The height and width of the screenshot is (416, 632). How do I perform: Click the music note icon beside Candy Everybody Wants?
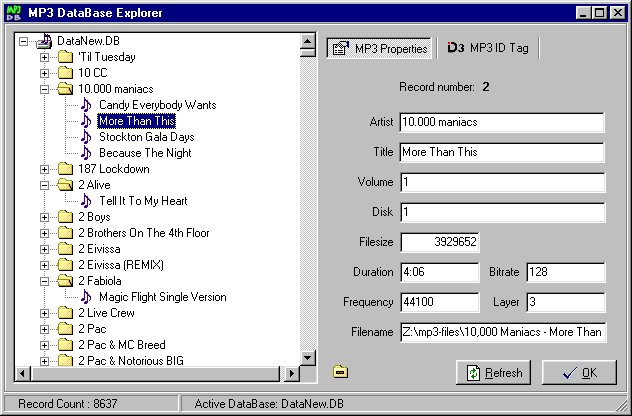(x=86, y=105)
